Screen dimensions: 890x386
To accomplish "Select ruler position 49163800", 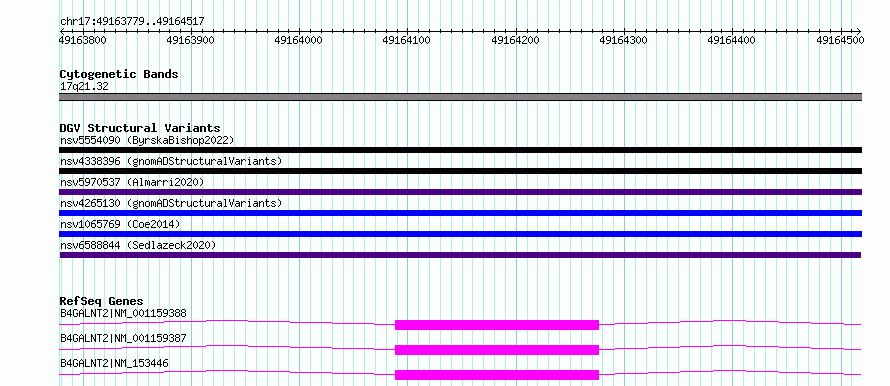I will point(82,40).
